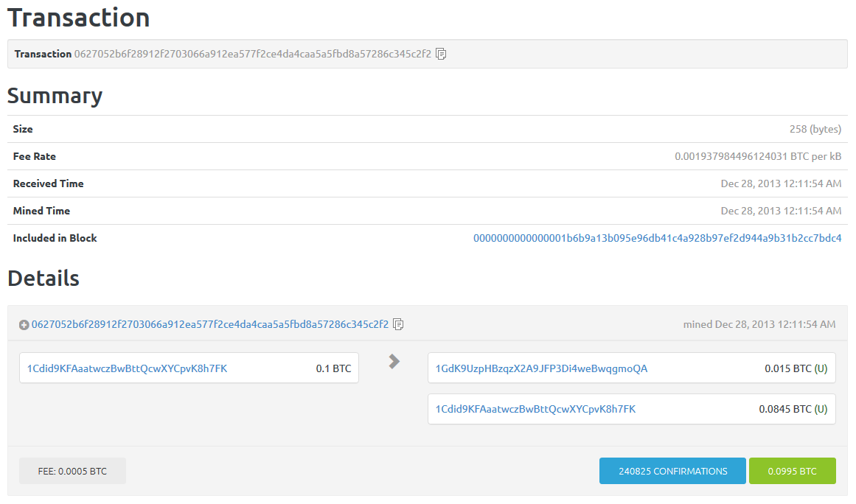Screen dimensions: 856x504
Task: Click the Fee Rate value in Summary
Action: coord(758,156)
